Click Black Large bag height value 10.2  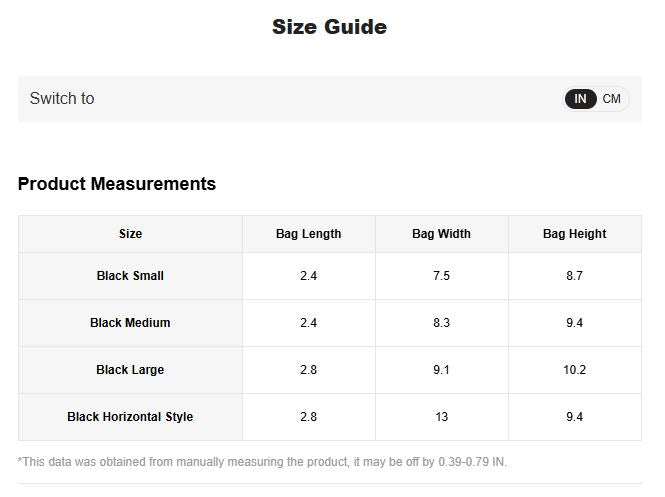tap(574, 370)
